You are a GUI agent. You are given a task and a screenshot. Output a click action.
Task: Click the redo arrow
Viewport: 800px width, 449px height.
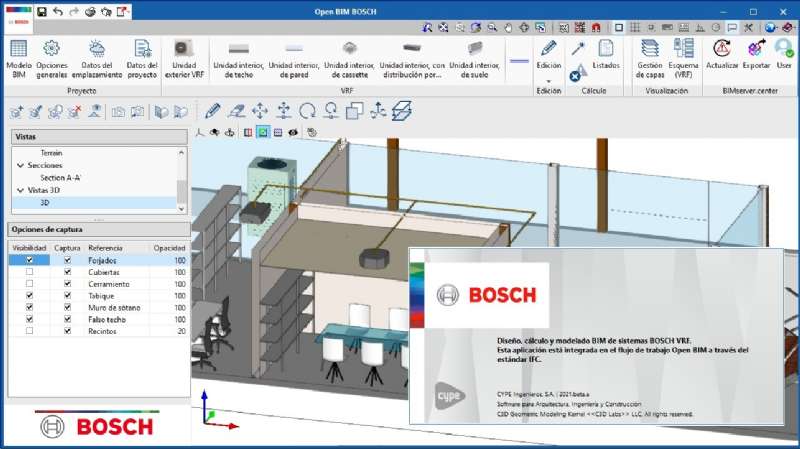click(74, 11)
